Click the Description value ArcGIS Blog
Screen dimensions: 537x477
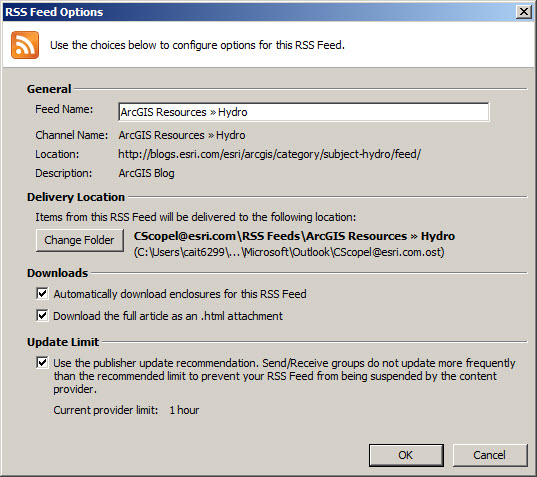coord(146,173)
